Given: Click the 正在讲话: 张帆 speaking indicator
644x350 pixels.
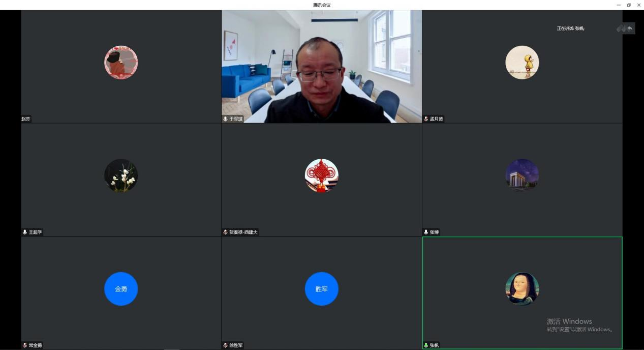Looking at the screenshot, I should pos(570,28).
